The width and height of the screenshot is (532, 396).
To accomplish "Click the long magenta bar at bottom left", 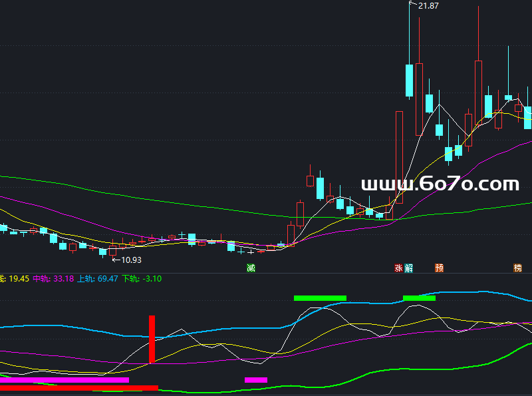I will click(65, 380).
